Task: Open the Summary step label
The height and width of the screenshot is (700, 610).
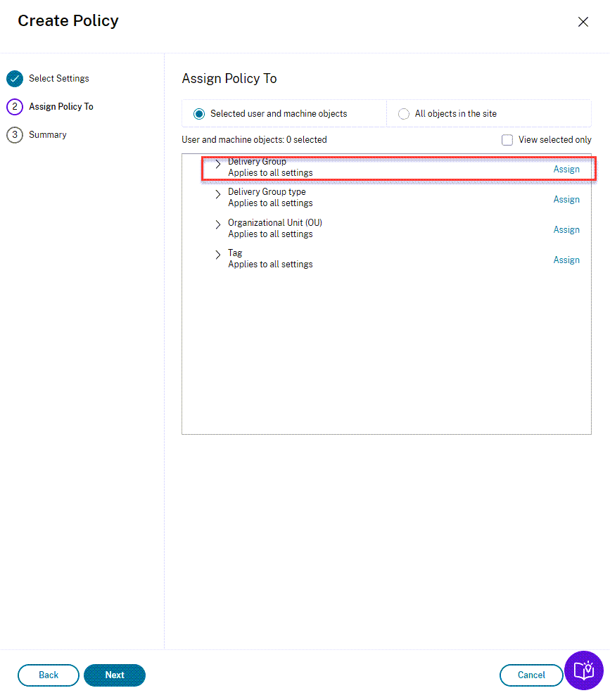Action: click(48, 135)
